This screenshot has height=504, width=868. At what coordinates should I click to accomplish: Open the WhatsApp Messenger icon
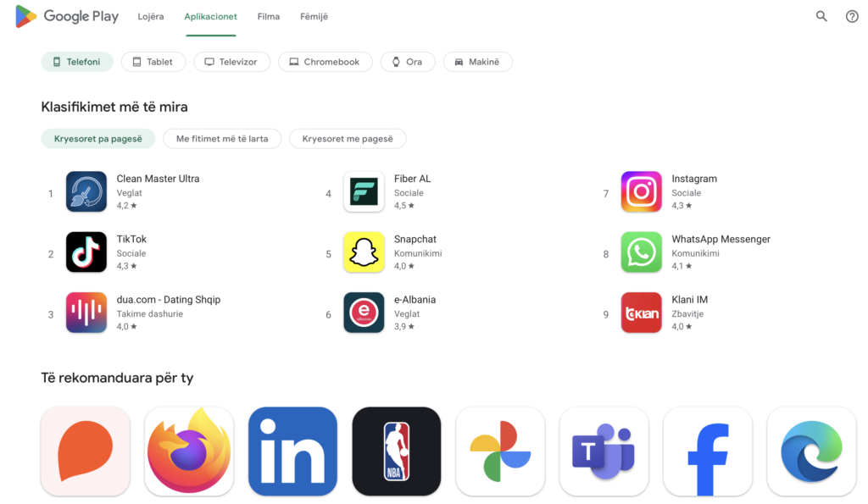[641, 252]
